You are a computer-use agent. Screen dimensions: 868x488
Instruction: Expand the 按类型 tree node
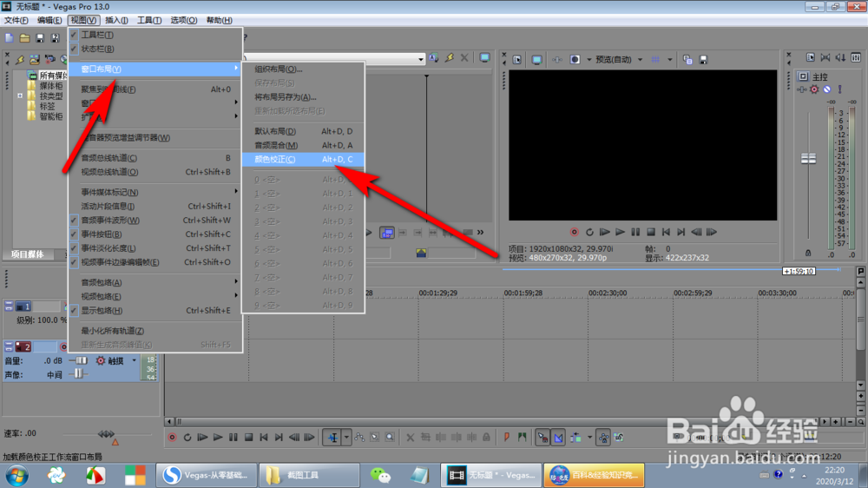pyautogui.click(x=20, y=96)
